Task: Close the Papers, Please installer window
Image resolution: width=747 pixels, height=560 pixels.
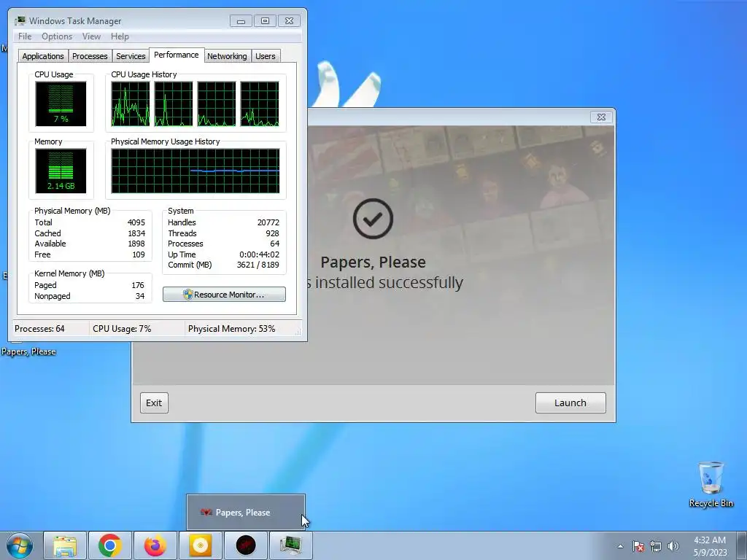Action: coord(601,117)
